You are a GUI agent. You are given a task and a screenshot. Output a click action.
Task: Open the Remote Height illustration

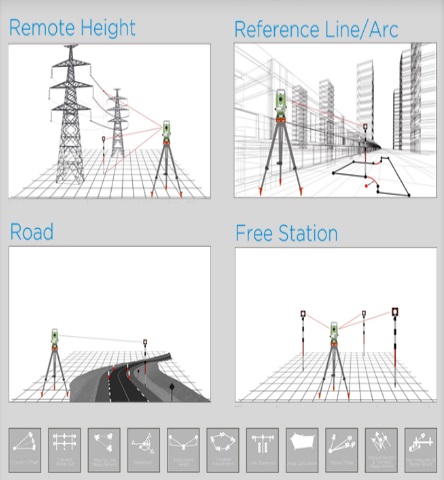[109, 121]
